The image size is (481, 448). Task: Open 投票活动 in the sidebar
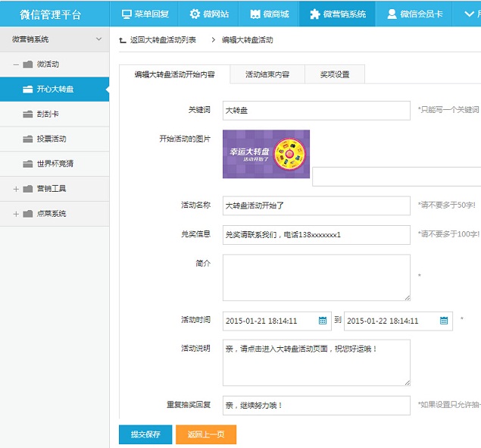[x=55, y=139]
